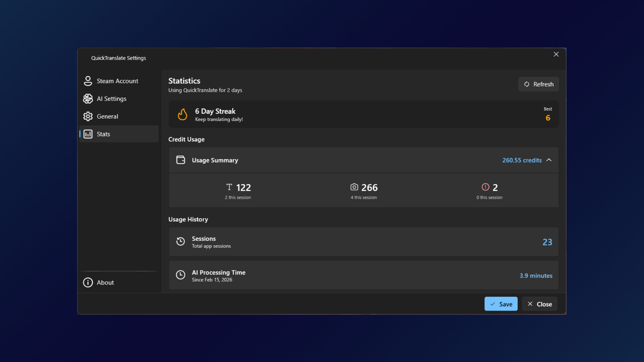Click the General gear icon
Screen dimensions: 644x362
point(88,116)
